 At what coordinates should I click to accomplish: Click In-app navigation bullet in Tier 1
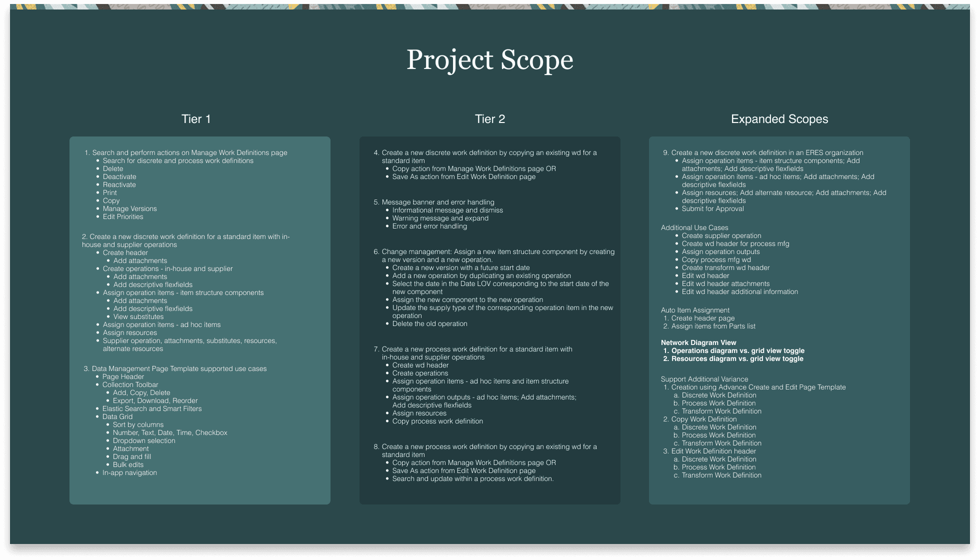tap(129, 472)
